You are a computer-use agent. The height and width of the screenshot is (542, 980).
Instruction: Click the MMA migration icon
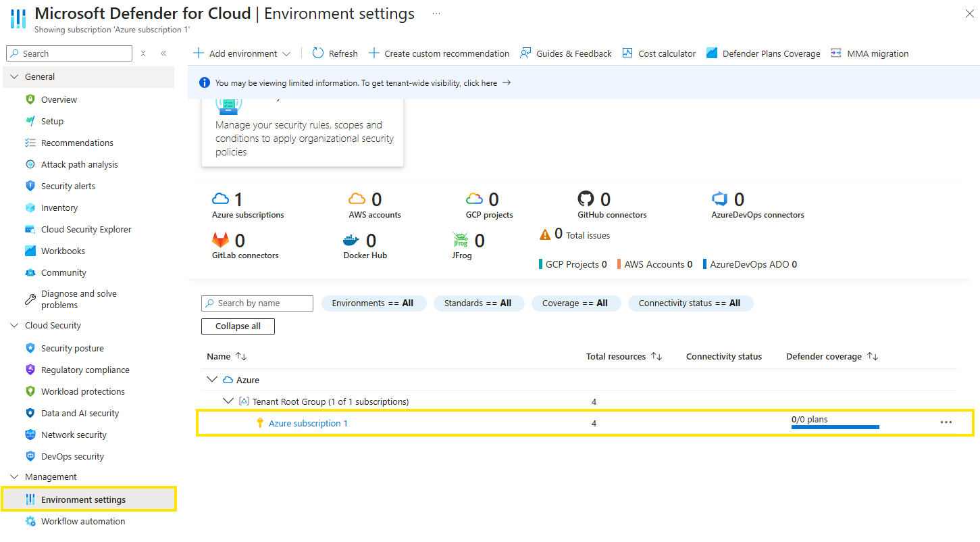(836, 53)
